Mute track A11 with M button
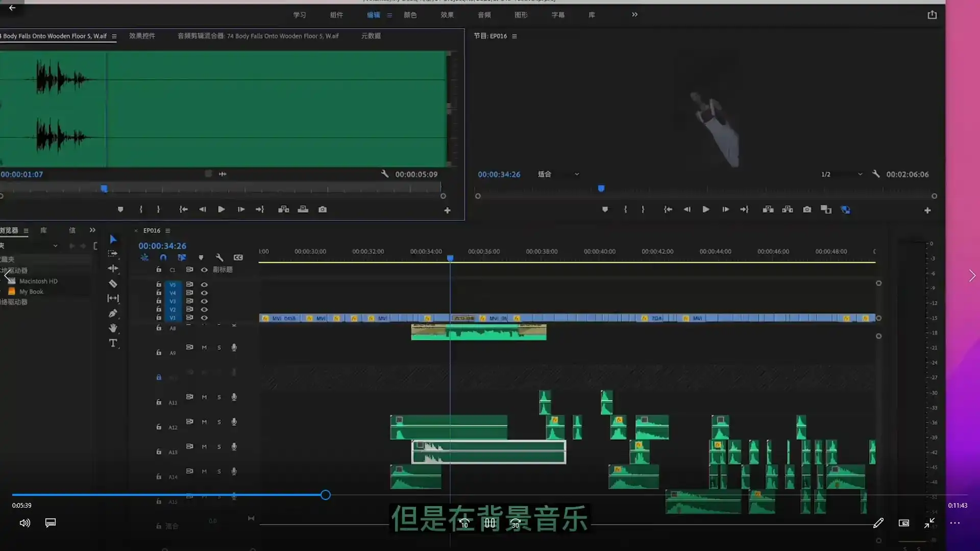Viewport: 980px width, 551px height. (204, 397)
